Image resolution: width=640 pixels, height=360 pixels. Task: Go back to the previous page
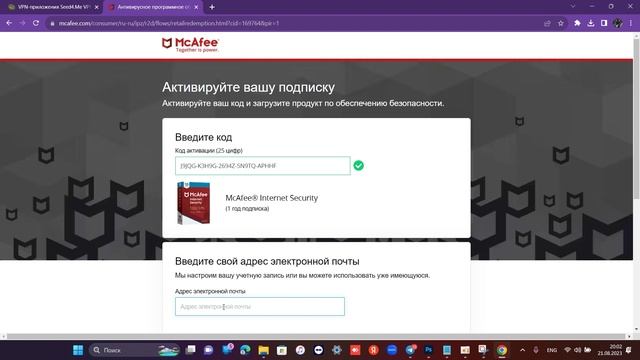[9, 23]
